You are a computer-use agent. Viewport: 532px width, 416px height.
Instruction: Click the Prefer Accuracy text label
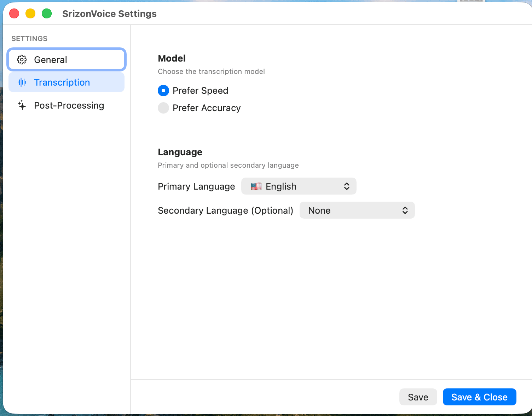207,108
